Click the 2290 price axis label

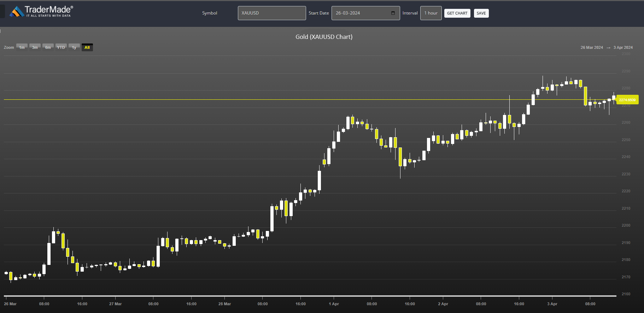click(x=626, y=71)
